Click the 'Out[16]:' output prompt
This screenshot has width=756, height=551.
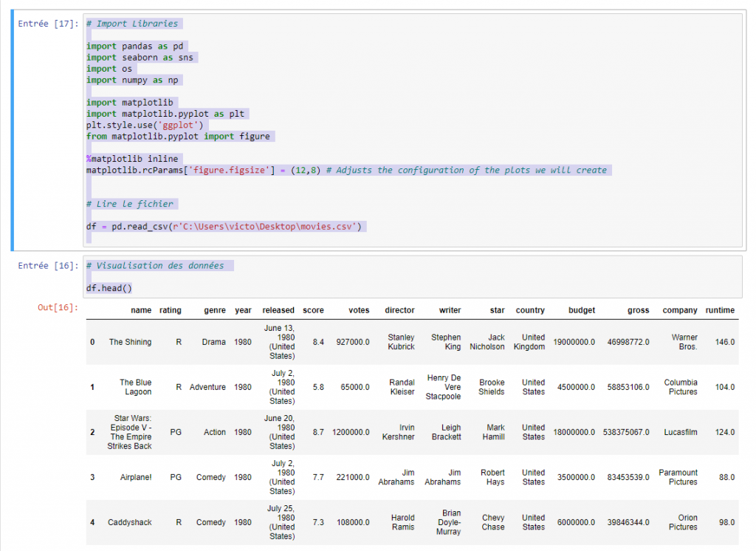(58, 307)
